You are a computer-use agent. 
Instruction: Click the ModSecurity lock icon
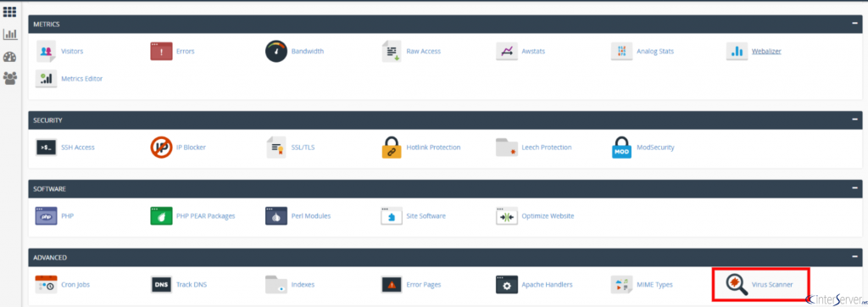coord(621,148)
